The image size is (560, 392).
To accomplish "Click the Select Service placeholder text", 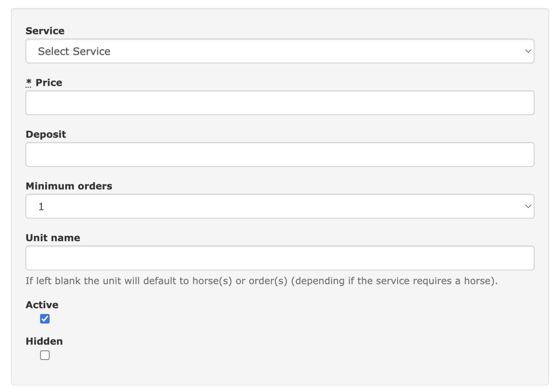I will 74,51.
